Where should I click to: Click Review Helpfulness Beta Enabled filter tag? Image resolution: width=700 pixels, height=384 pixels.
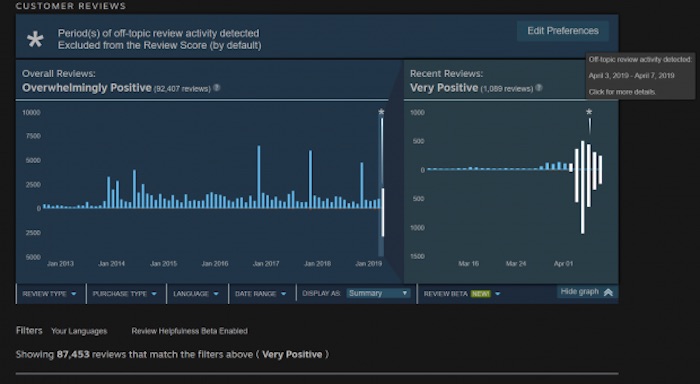189,331
